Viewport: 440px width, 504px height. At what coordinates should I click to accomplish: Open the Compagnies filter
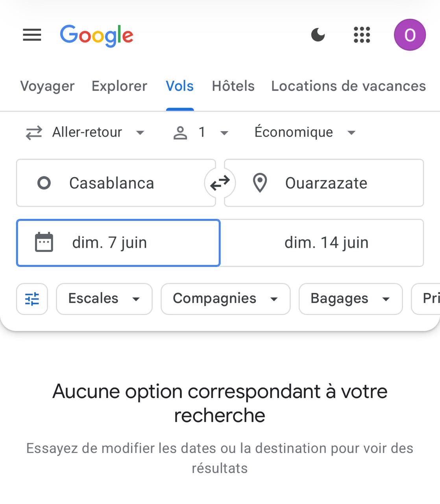point(226,299)
